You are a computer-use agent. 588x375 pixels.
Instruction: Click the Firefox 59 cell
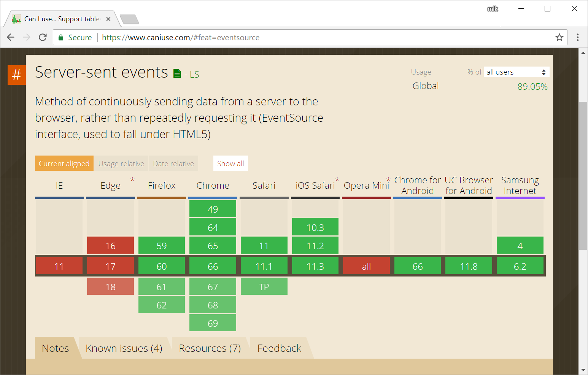(162, 245)
